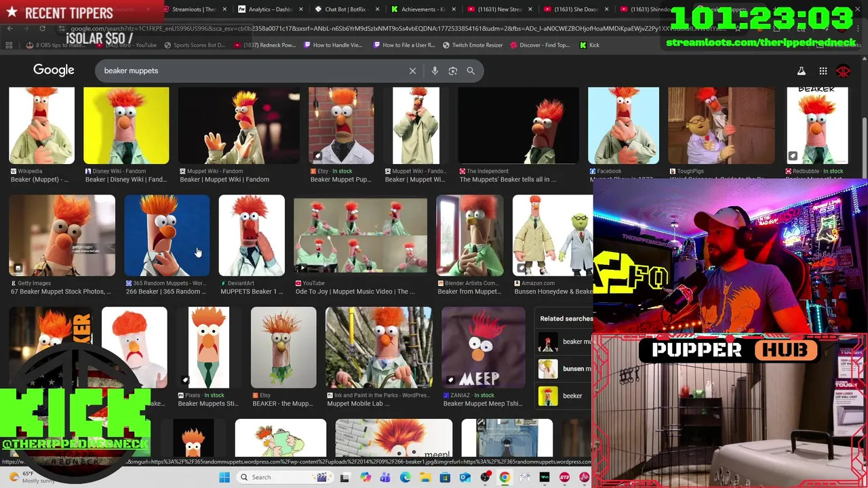
Task: Launch Copilot from the taskbar
Action: click(366, 477)
